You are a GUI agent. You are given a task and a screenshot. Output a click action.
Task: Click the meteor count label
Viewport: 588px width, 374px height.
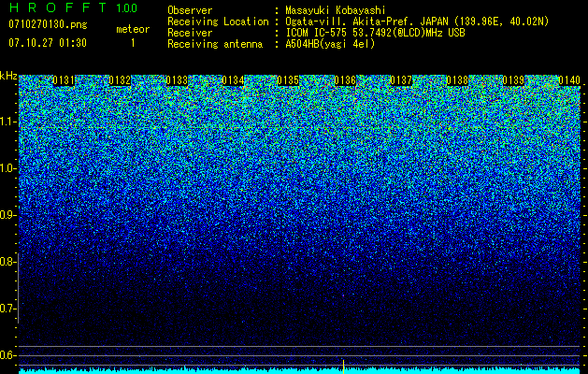click(x=133, y=29)
